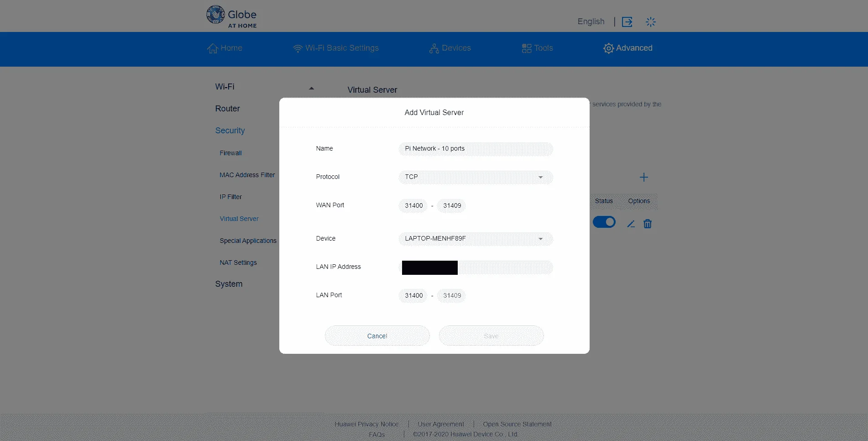
Task: Open FAQs link in footer
Action: [377, 435]
